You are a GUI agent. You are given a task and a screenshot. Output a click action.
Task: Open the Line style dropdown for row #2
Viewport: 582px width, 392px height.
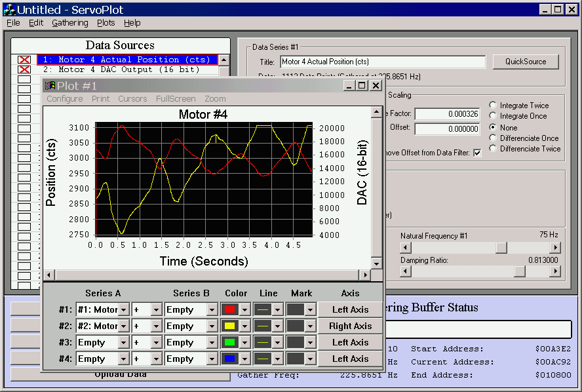click(x=277, y=326)
